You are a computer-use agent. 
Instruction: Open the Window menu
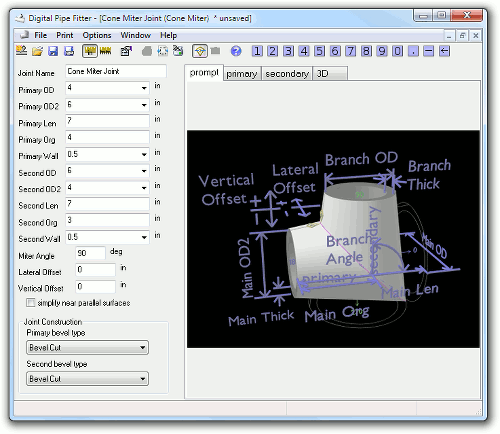point(136,35)
